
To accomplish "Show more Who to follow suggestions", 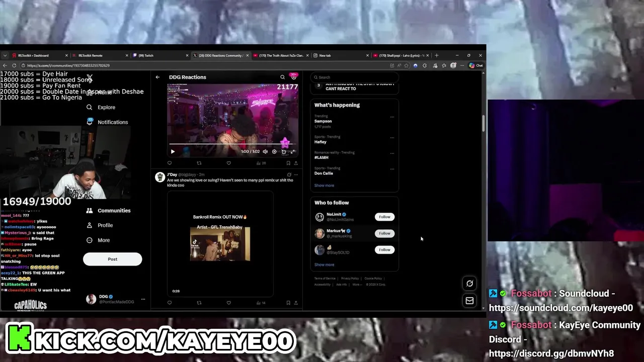I will point(324,264).
